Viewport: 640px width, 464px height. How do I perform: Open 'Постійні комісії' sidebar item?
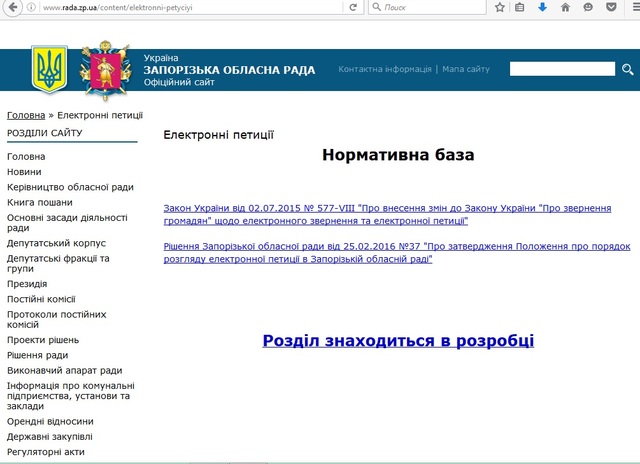click(x=41, y=299)
